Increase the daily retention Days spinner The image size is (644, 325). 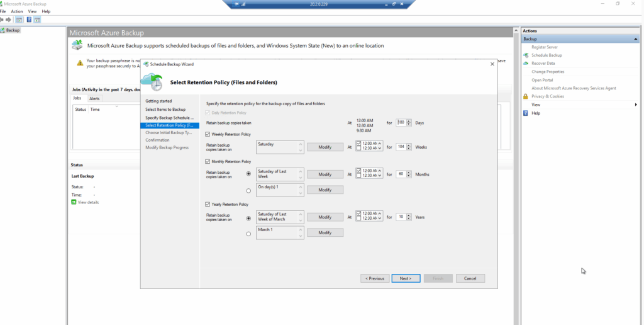pyautogui.click(x=409, y=121)
